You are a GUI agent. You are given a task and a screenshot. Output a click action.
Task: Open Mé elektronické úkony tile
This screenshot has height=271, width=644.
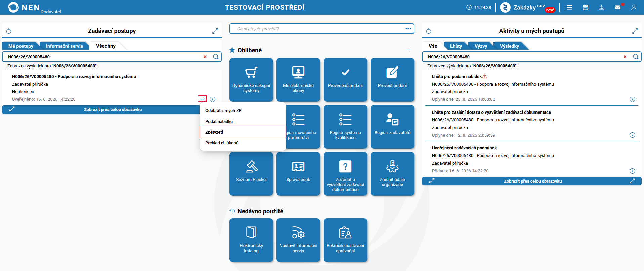[298, 80]
